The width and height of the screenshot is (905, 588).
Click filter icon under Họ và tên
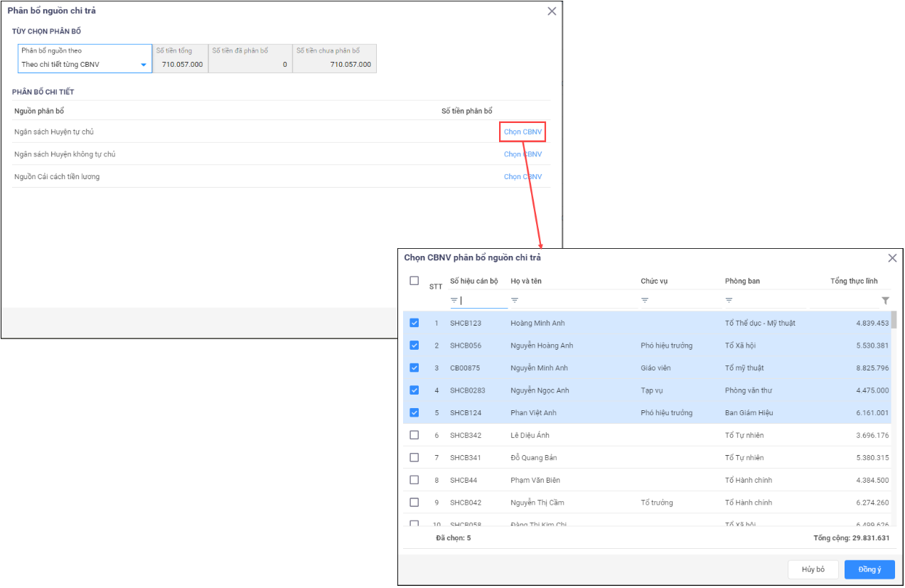pos(515,301)
